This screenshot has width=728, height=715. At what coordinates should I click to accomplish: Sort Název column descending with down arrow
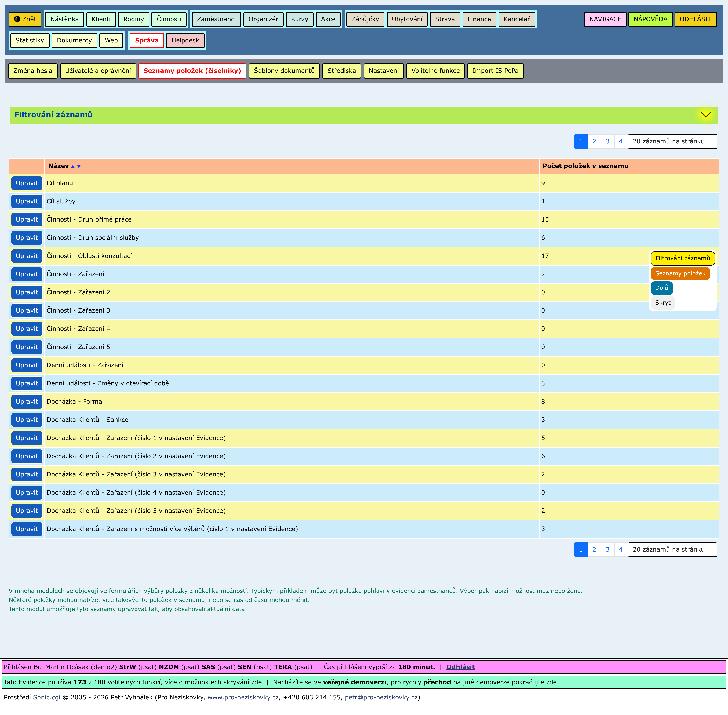click(x=79, y=166)
